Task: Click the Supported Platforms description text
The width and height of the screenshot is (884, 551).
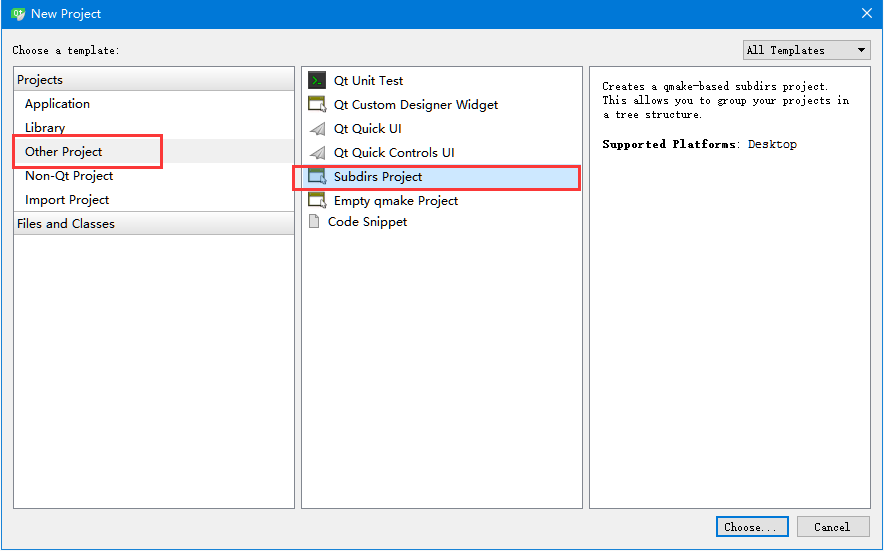Action: [x=699, y=145]
